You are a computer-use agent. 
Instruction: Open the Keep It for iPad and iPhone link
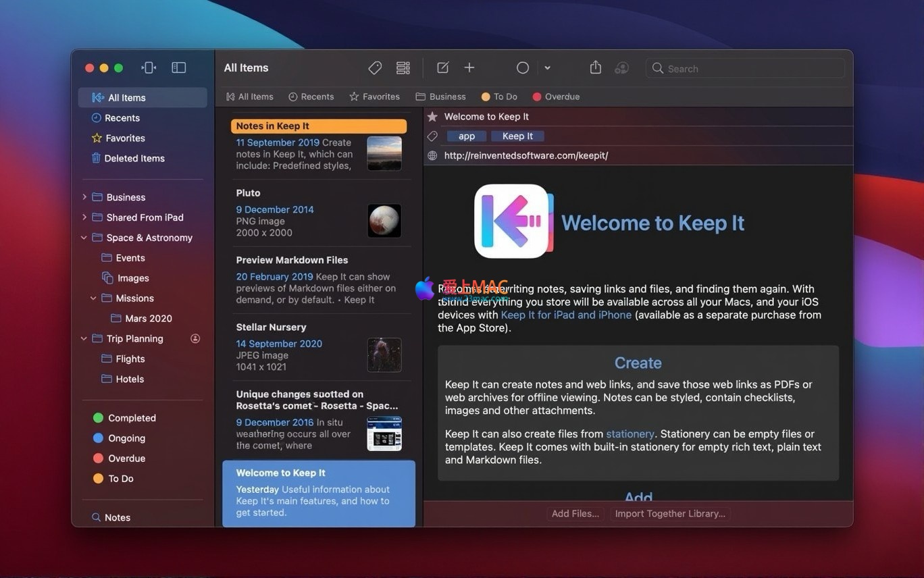[566, 315]
